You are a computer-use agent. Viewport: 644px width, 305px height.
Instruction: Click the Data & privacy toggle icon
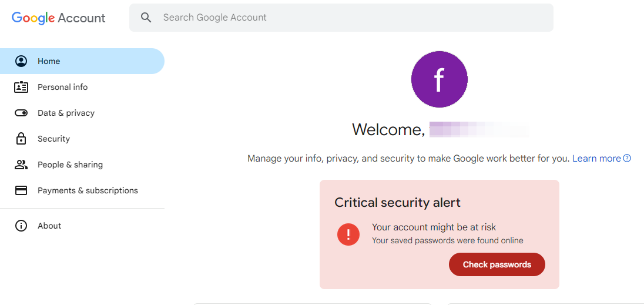[21, 113]
